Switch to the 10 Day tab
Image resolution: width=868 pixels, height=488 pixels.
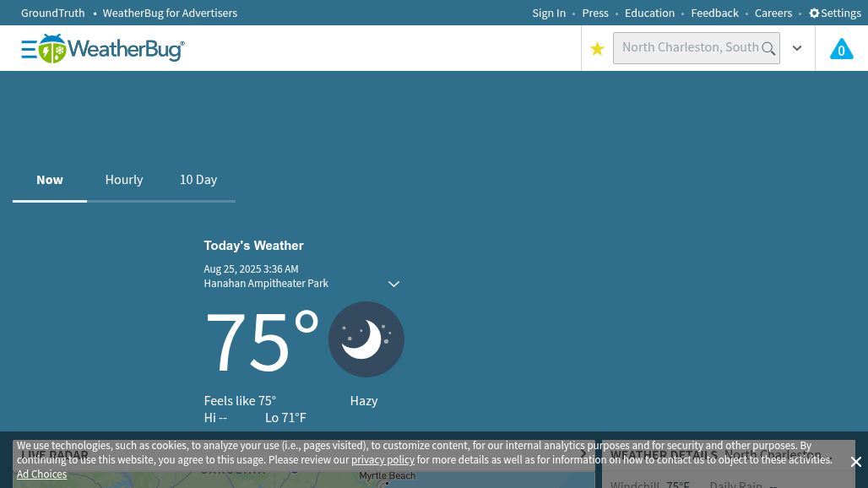tap(198, 180)
